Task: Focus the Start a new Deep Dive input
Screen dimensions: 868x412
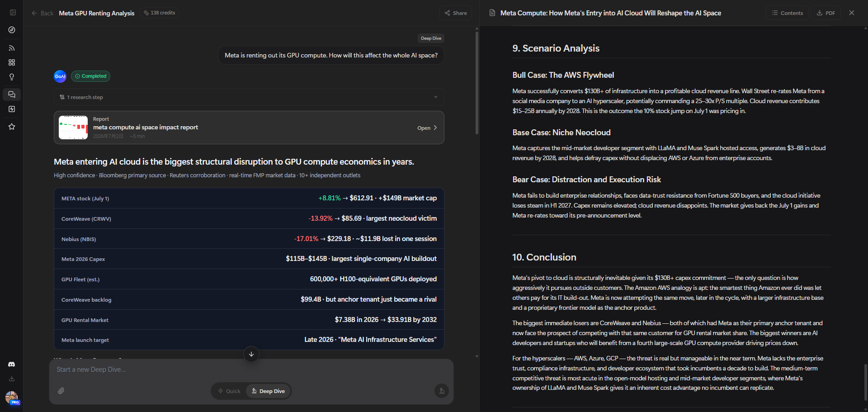Action: point(251,369)
